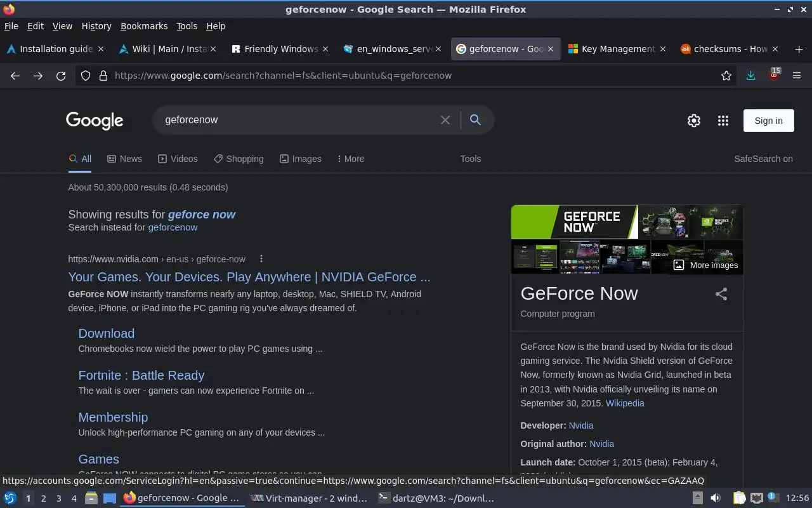Open Wikipedia link in knowledge panel
The width and height of the screenshot is (812, 508).
point(625,403)
